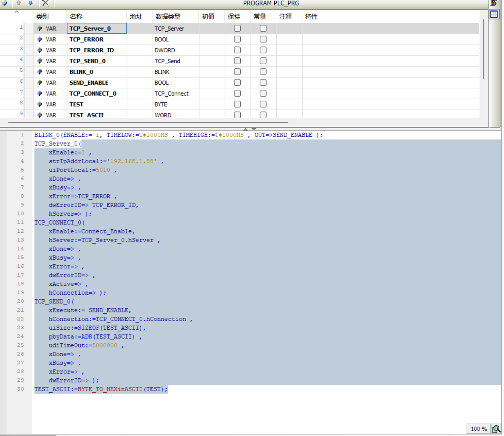Image resolution: width=504 pixels, height=436 pixels.
Task: Click the VAR scope icon in TCP_Server_0 row
Action: point(40,29)
